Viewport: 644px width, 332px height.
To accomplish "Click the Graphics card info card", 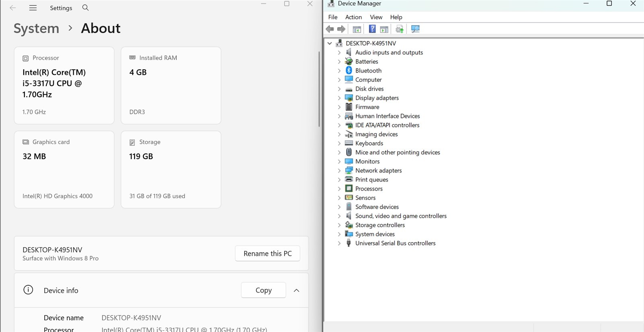I will pyautogui.click(x=64, y=170).
